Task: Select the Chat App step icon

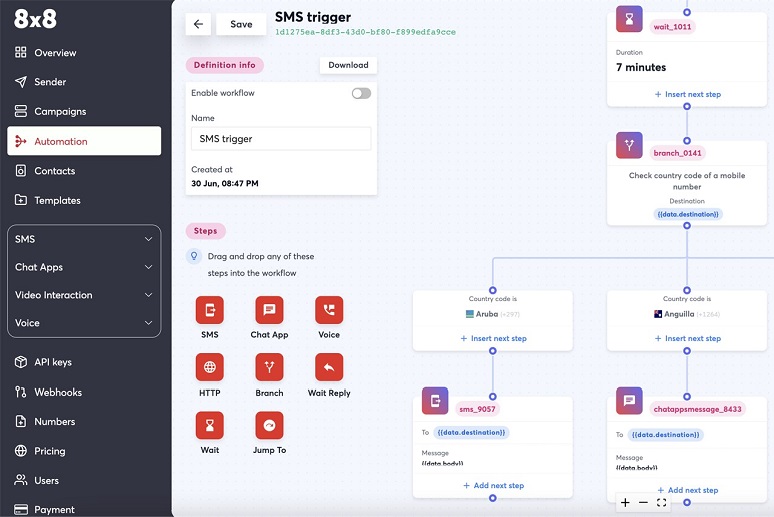Action: tap(269, 310)
